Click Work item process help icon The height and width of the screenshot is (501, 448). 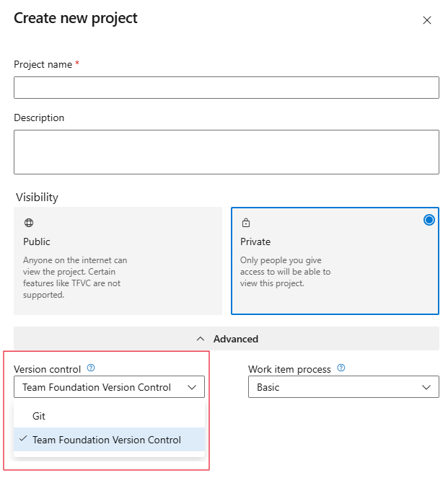(x=341, y=368)
